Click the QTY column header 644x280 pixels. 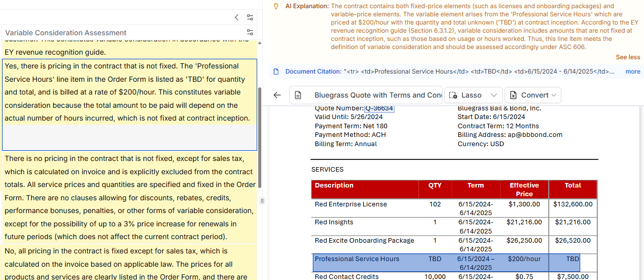click(x=435, y=190)
